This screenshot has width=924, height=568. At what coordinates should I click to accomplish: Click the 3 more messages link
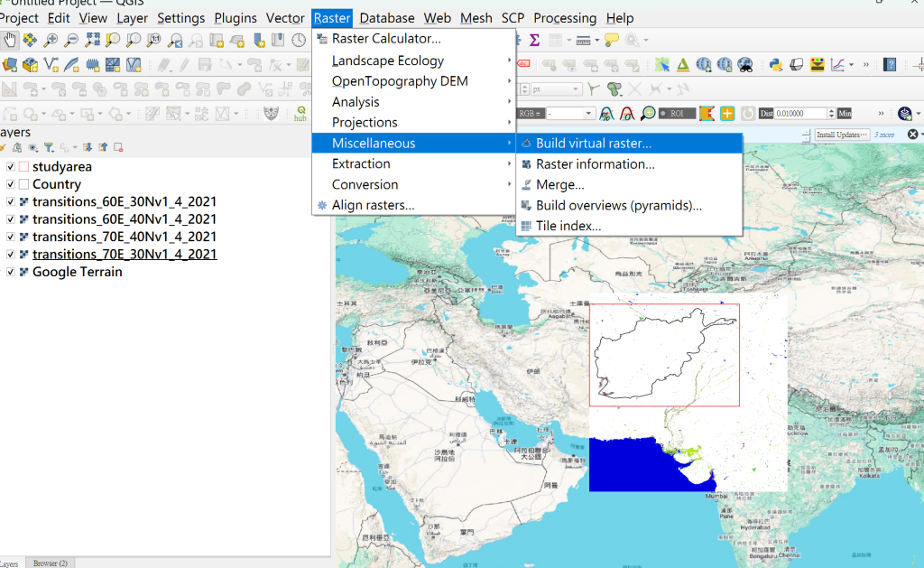coord(884,135)
